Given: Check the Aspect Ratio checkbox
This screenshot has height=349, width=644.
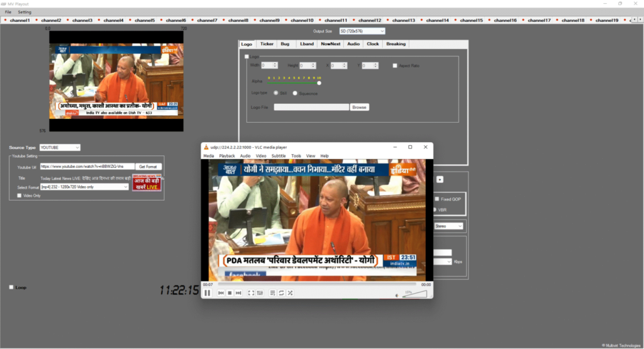Looking at the screenshot, I should 395,65.
